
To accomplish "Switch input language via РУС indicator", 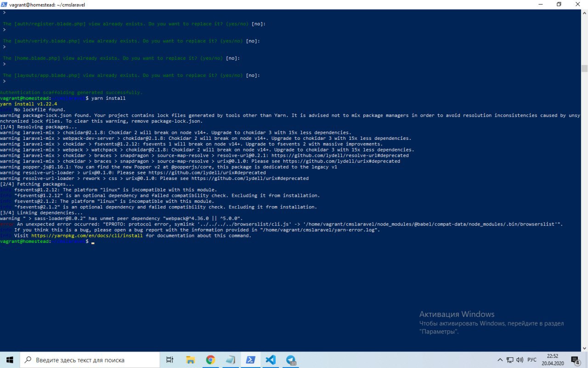I will click(x=532, y=360).
